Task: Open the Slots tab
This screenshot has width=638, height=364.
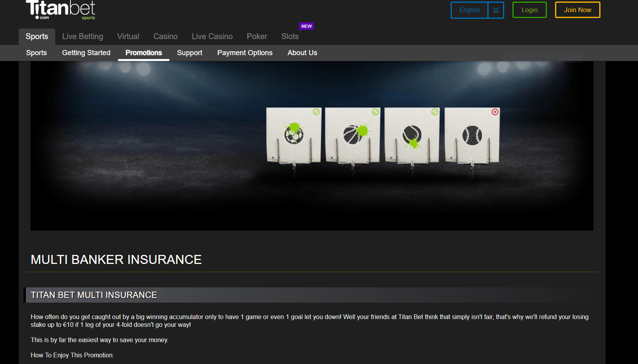Action: pos(290,36)
